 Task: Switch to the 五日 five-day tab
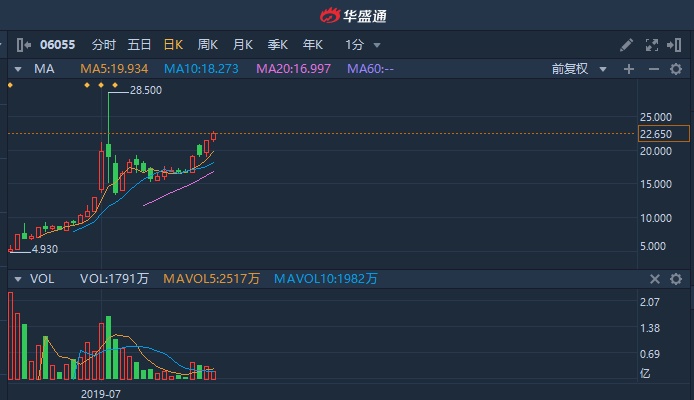click(139, 45)
